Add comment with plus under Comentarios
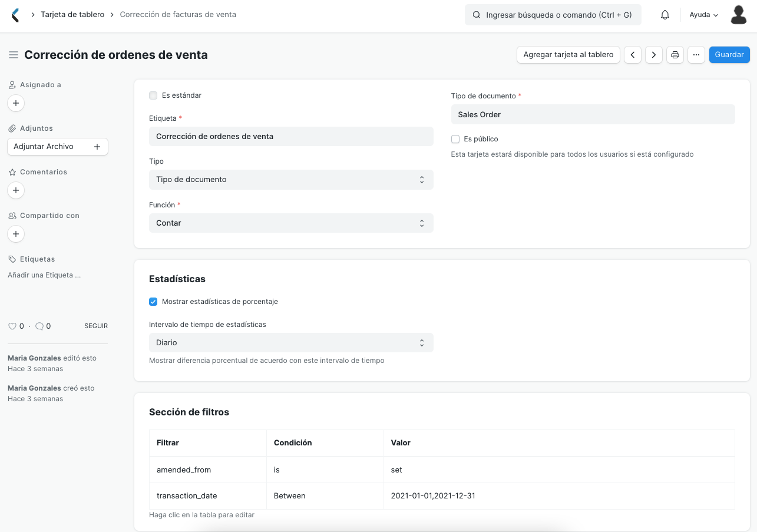This screenshot has height=532, width=757. [16, 190]
